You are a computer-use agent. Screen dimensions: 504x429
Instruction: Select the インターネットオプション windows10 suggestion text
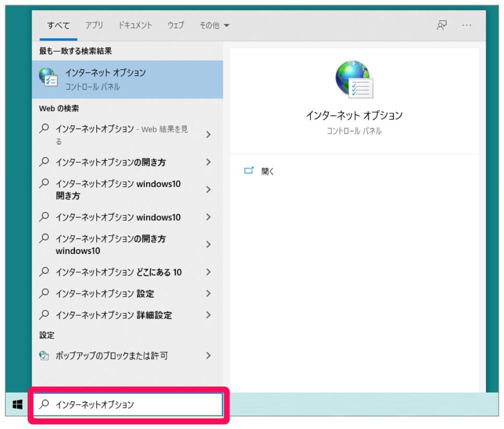tap(118, 217)
